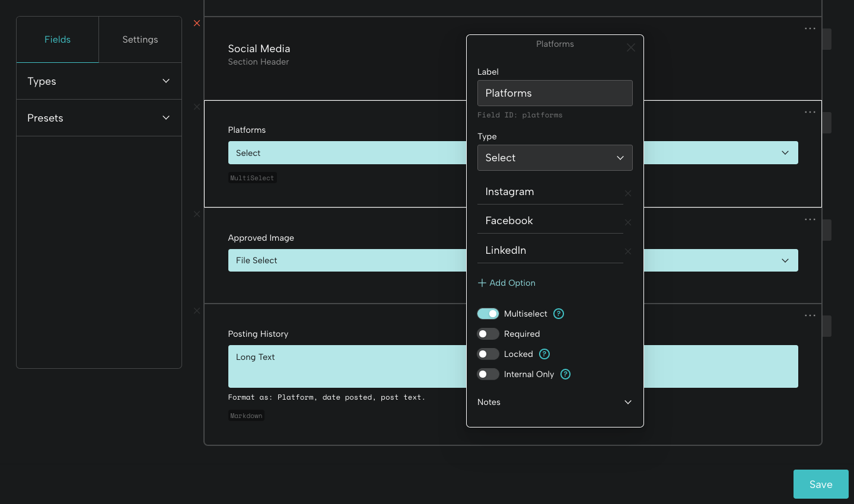The image size is (854, 504).
Task: Delete the Platforms field using its X
Action: click(197, 107)
